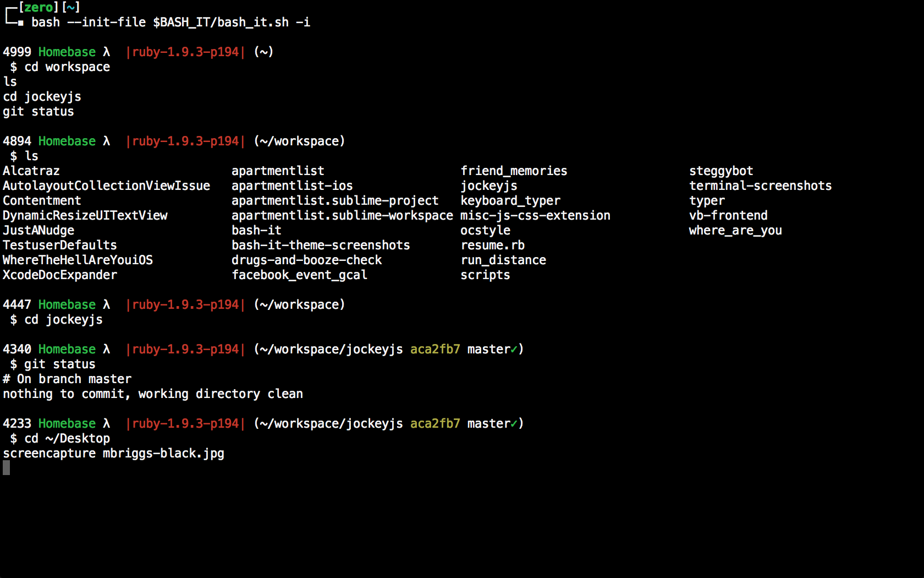The width and height of the screenshot is (924, 578).
Task: Click the mbriggs-black.jpg filename
Action: point(163,454)
